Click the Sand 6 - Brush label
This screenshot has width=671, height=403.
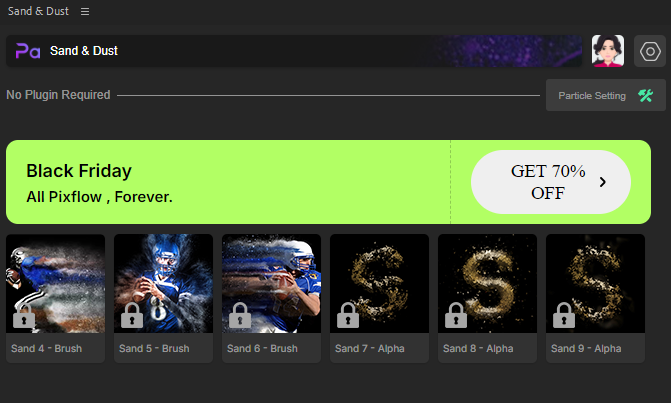click(x=262, y=348)
